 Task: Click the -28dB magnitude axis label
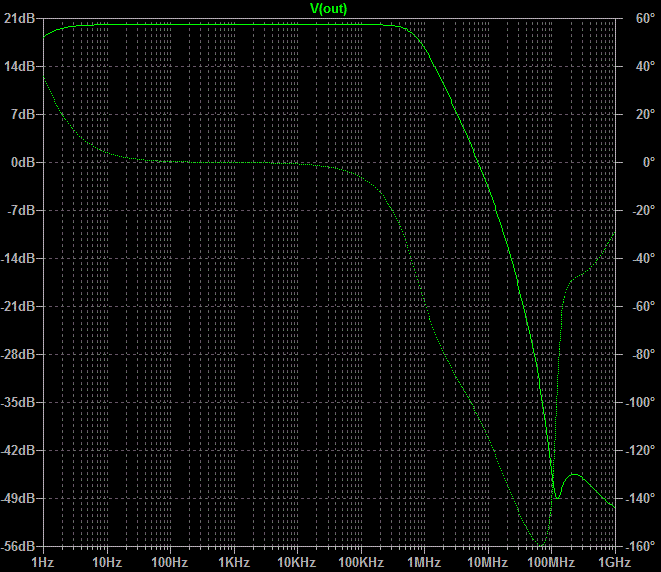18,354
